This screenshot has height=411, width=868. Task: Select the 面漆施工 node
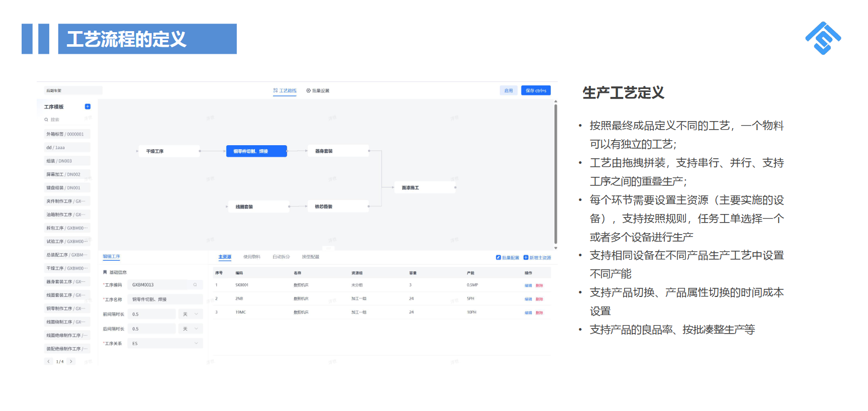click(425, 187)
